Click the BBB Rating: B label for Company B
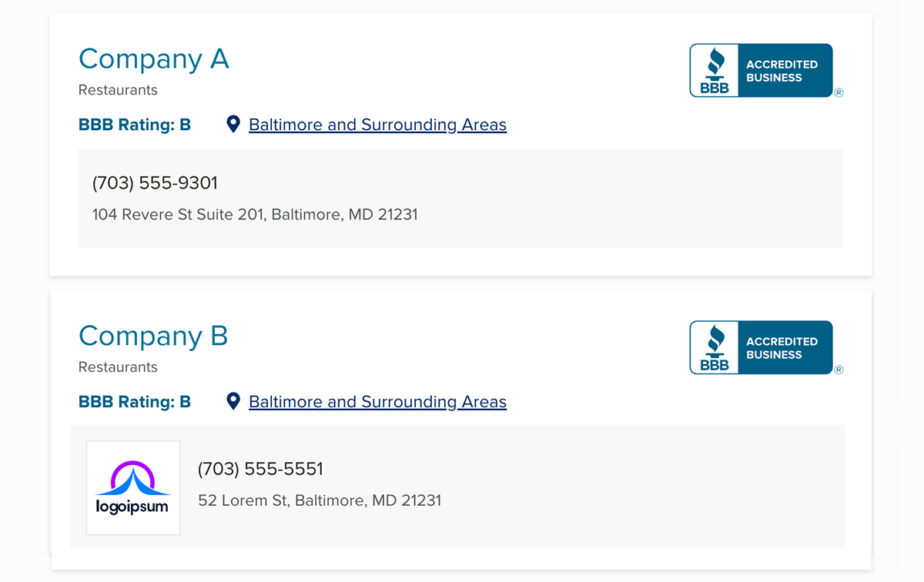This screenshot has height=582, width=924. pos(135,402)
